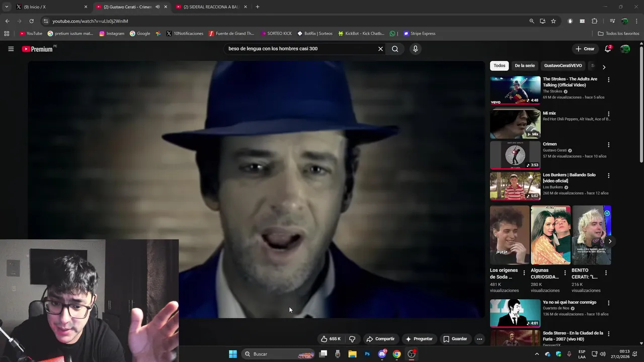This screenshot has height=362, width=644.
Task: Open options for Mi mix playlist
Action: pyautogui.click(x=608, y=114)
